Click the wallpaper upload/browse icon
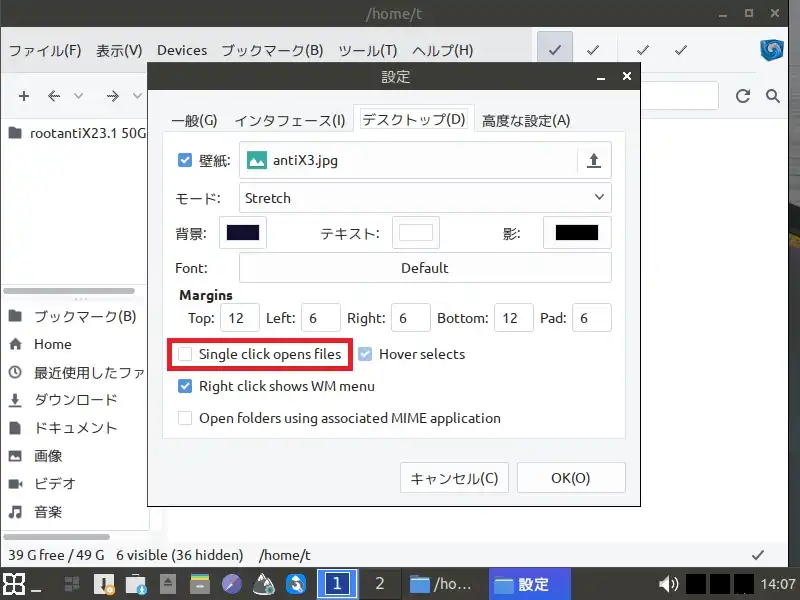 pos(593,160)
